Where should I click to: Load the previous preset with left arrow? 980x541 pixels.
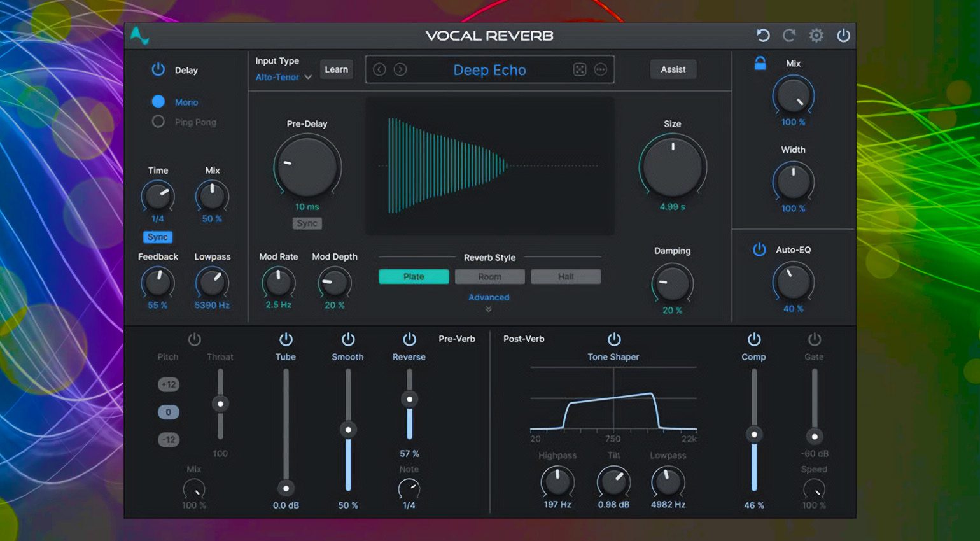379,69
